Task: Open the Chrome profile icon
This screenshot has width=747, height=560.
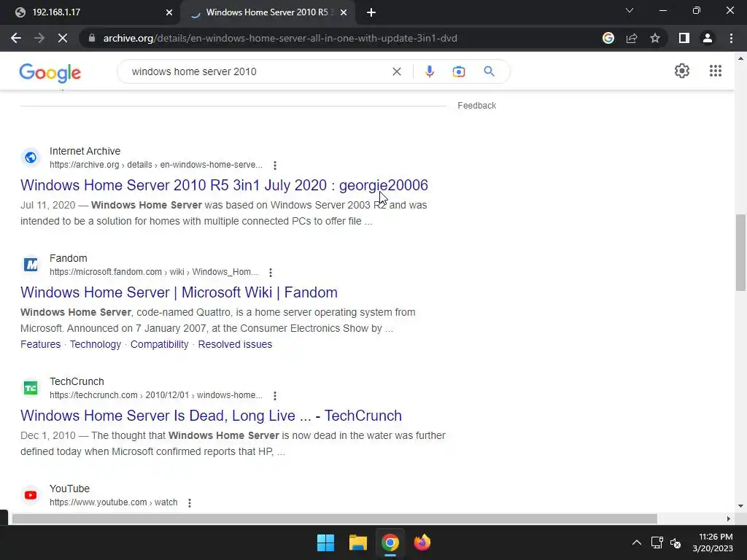Action: coord(708,38)
